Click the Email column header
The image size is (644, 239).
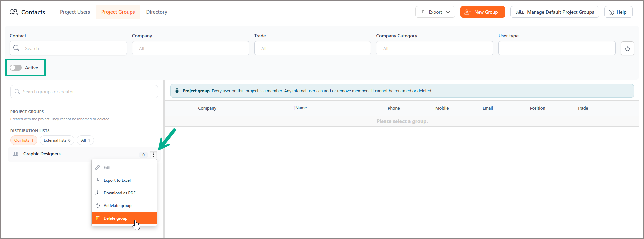488,108
